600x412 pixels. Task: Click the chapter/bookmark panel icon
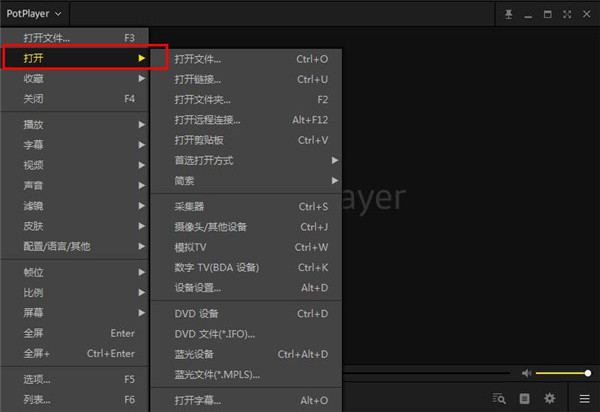pos(525,398)
